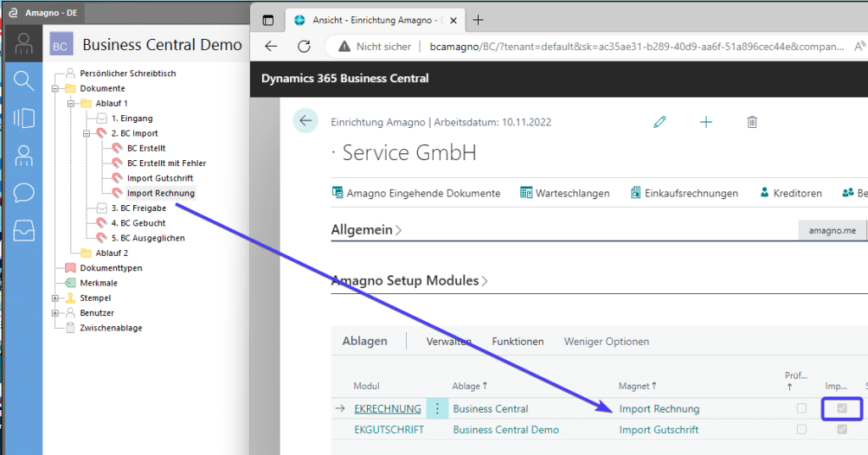The image size is (868, 455).
Task: Click the Import Gutschrift magnet cell
Action: [659, 430]
